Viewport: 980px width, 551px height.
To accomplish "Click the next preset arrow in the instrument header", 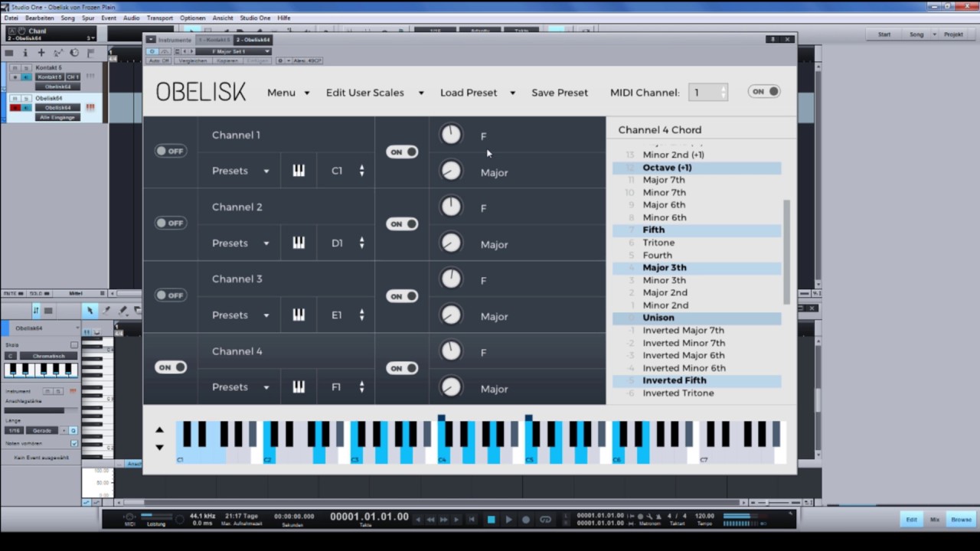I will (x=191, y=51).
